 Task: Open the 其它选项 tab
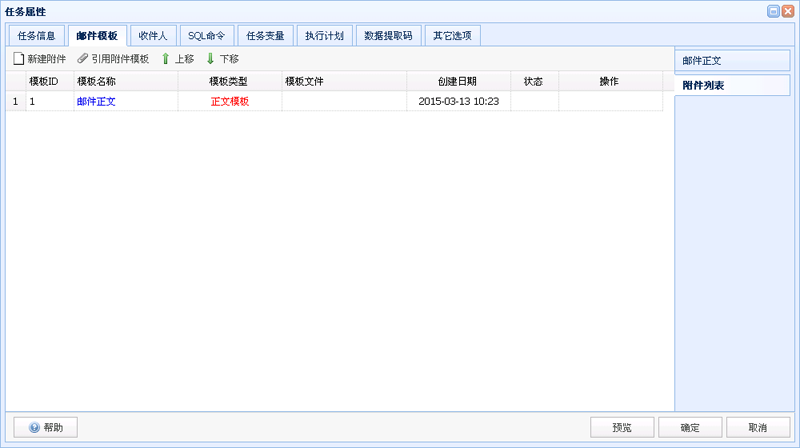pos(452,35)
